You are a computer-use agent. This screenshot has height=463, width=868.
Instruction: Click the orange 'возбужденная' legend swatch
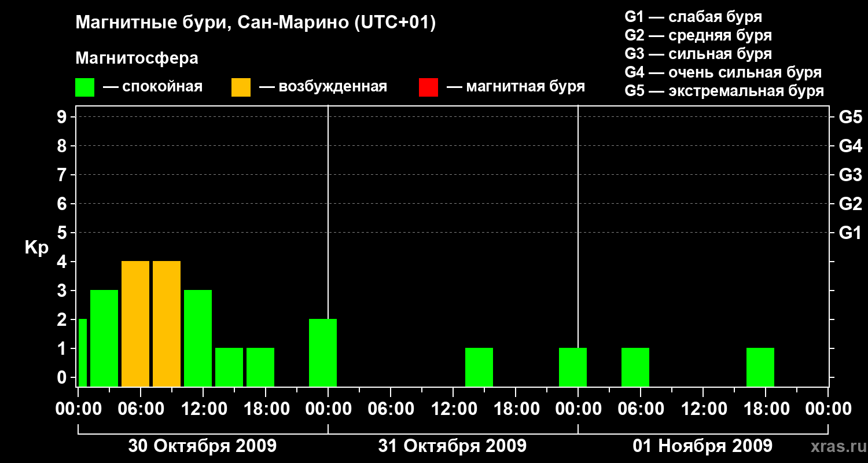point(241,87)
